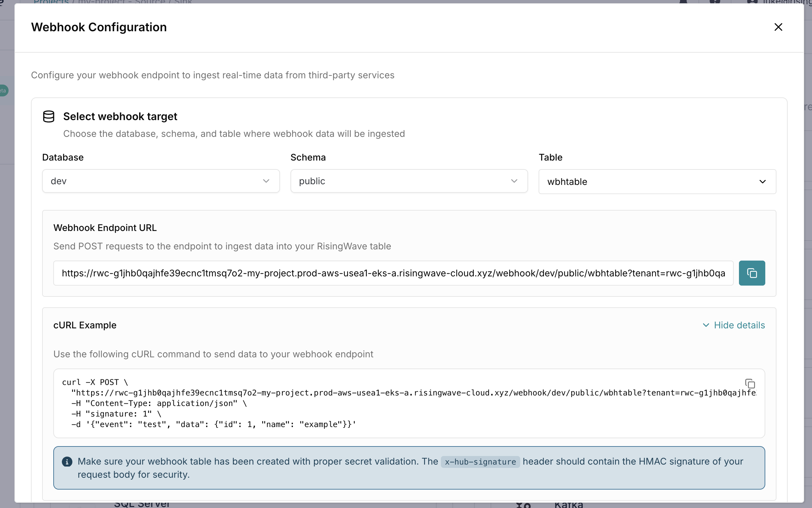Screen dimensions: 812x508
Task: Close the Webhook Configuration dialog
Action: point(778,27)
